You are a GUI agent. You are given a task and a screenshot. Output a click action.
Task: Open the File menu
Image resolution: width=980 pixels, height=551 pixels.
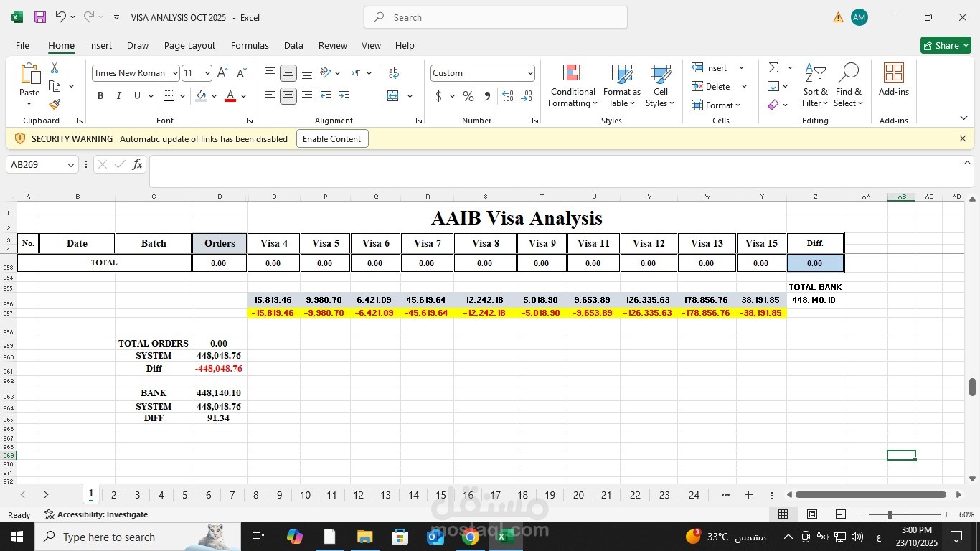22,45
